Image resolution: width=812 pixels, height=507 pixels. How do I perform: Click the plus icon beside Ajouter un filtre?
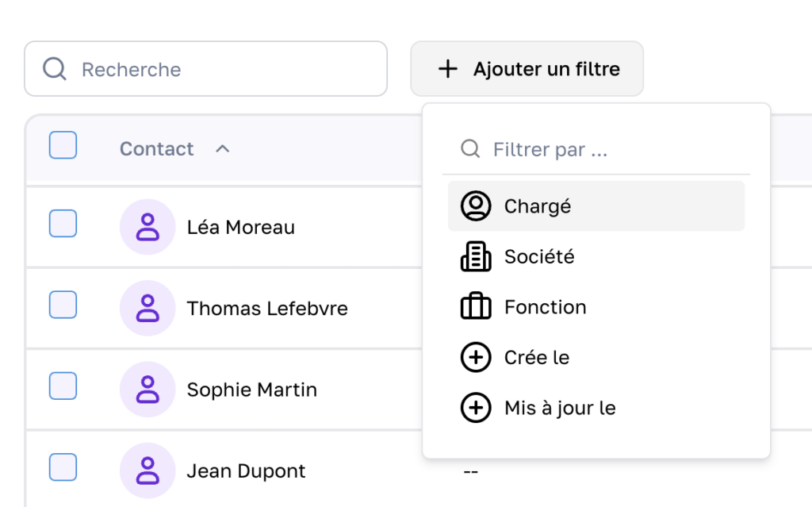click(448, 69)
